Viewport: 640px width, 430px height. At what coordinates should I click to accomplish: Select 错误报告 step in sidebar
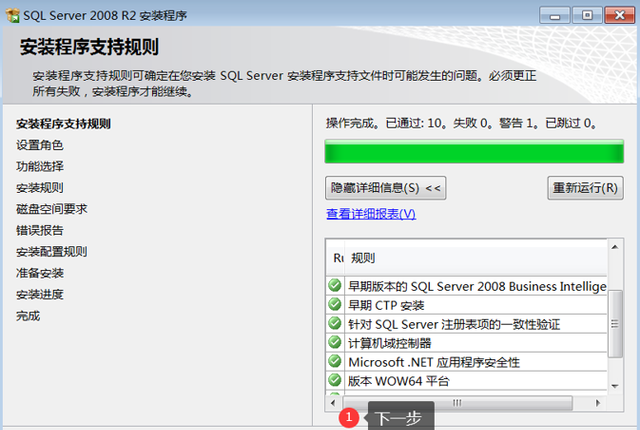(40, 230)
